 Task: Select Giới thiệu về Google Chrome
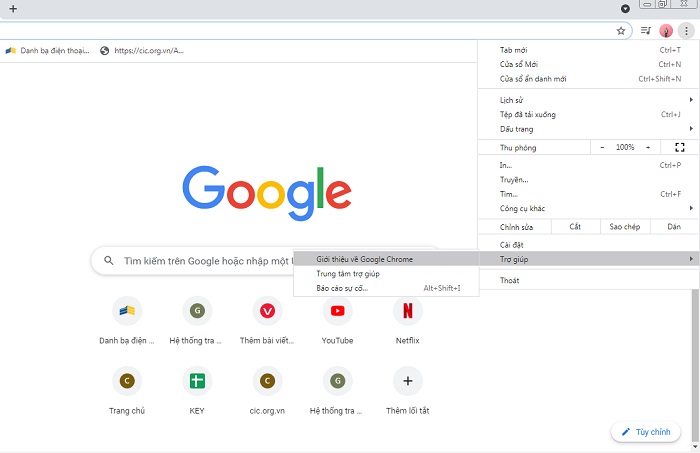tap(364, 259)
